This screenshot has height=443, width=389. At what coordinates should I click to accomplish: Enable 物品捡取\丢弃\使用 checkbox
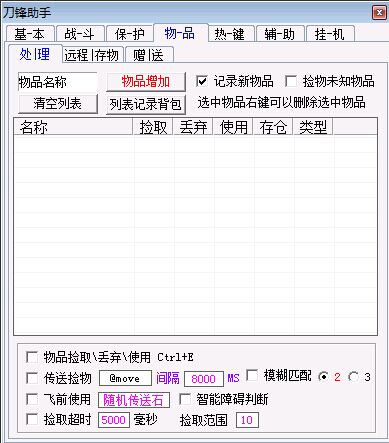32,357
